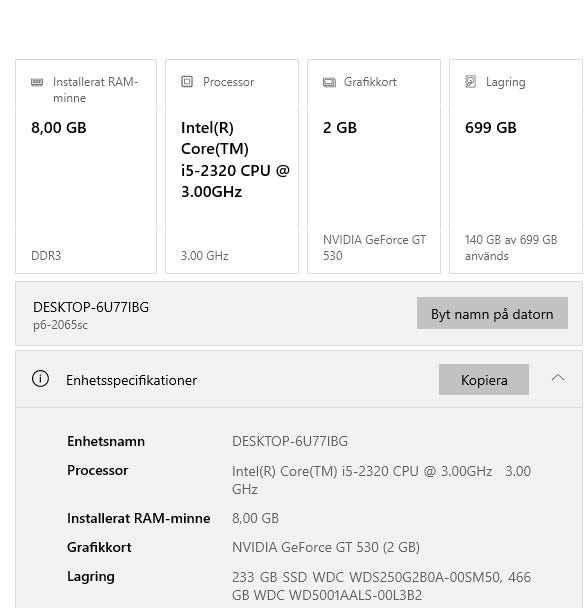This screenshot has width=584, height=608.
Task: Open the Installerat RAM-minne 8,00 GB card
Action: 86,166
